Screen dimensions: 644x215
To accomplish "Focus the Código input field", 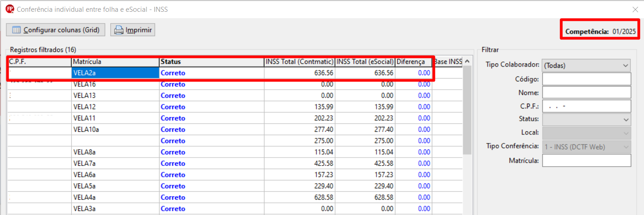I will pyautogui.click(x=586, y=79).
